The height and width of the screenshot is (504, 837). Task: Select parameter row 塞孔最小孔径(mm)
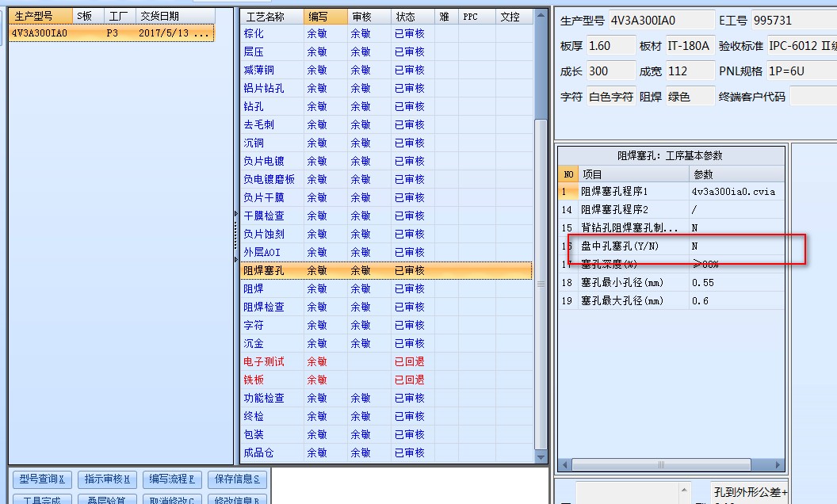click(x=671, y=282)
